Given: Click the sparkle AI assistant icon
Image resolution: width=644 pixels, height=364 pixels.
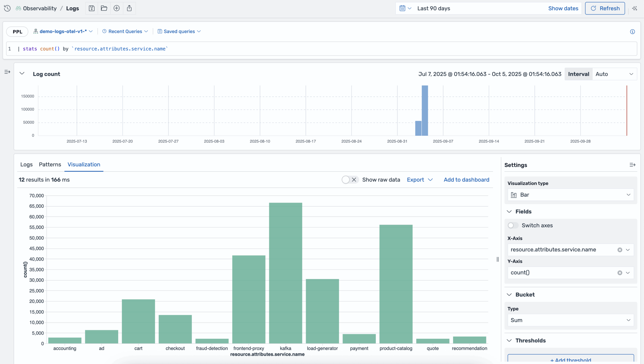Looking at the screenshot, I should tap(635, 8).
